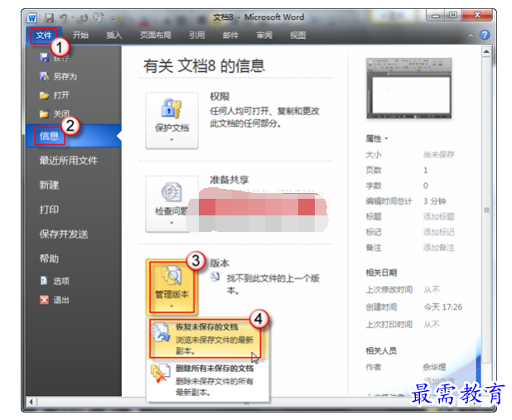The width and height of the screenshot is (512, 420).
Task: Open the 管理版本 (Manage Versions) dropdown button
Action: click(x=171, y=287)
